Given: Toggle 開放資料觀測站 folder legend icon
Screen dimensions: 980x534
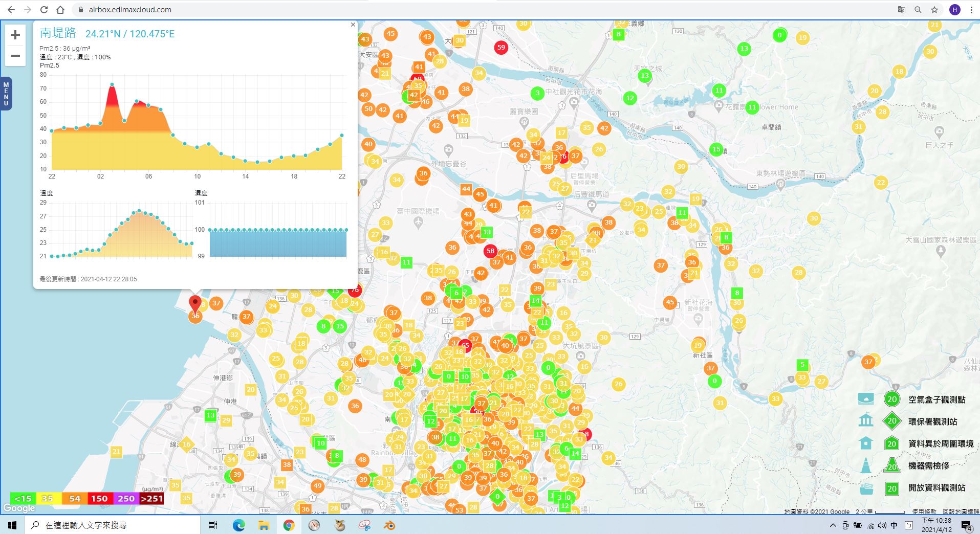Looking at the screenshot, I should coord(866,488).
